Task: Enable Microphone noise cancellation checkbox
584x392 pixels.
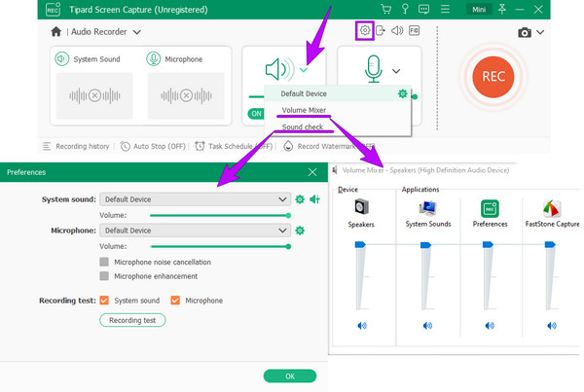Action: (104, 262)
